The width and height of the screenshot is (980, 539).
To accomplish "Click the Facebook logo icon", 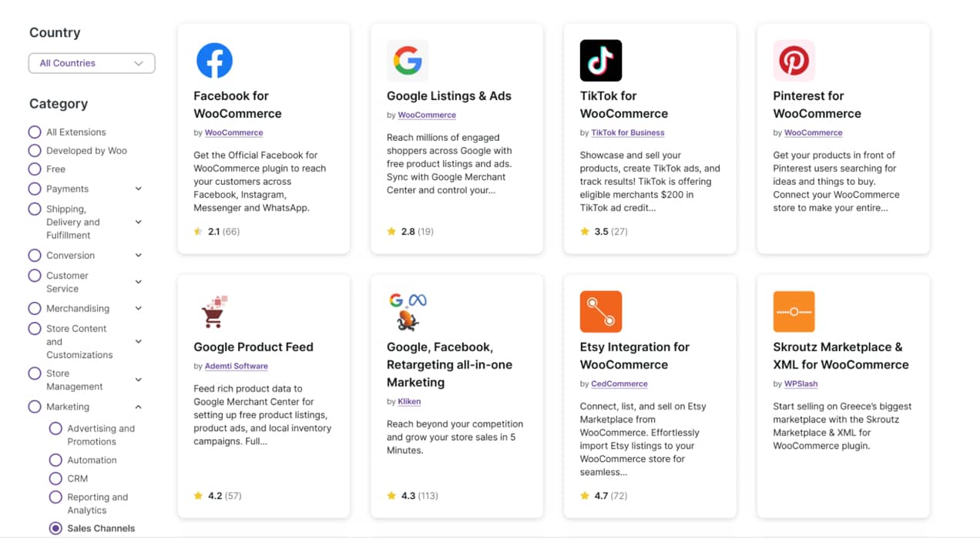I will point(214,60).
